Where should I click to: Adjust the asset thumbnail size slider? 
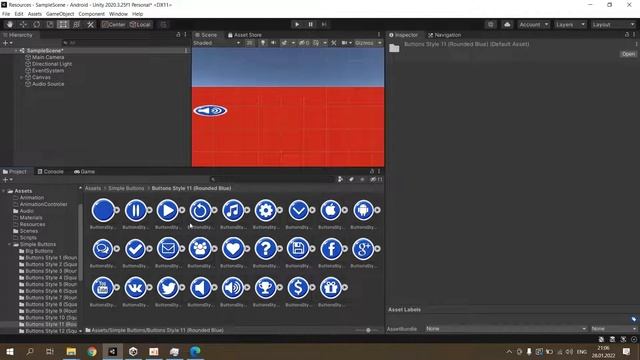point(368,330)
